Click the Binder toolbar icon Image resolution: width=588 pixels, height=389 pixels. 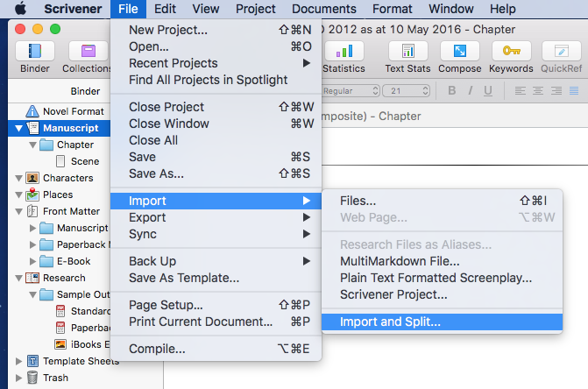pyautogui.click(x=34, y=51)
